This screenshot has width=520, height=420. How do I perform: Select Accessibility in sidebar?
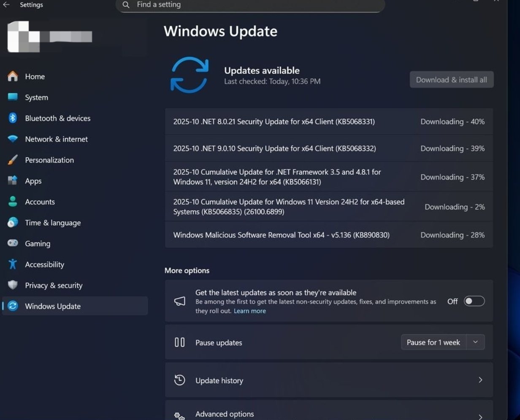click(x=75, y=264)
